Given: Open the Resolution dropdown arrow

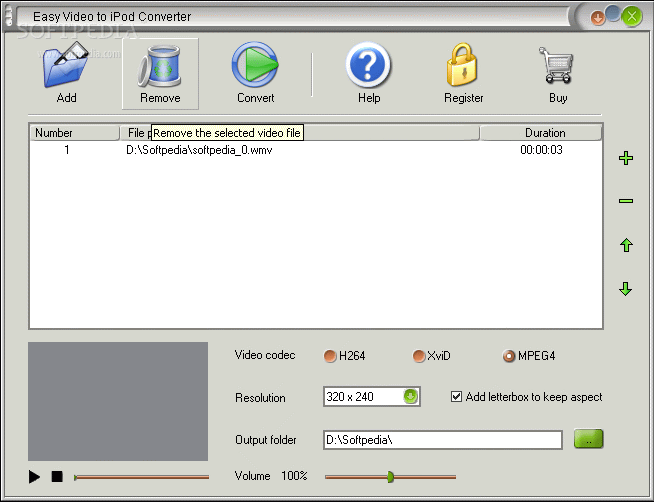Looking at the screenshot, I should click(x=410, y=396).
